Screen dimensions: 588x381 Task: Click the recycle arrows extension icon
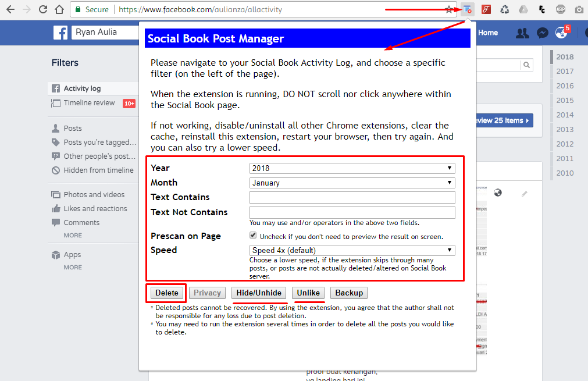coord(505,9)
